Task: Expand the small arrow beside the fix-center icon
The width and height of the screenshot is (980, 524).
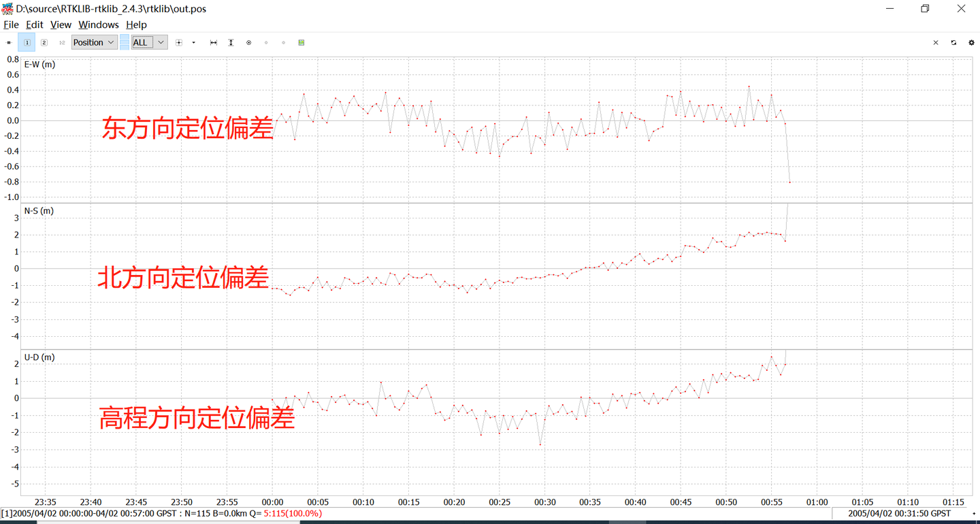Action: coord(193,42)
